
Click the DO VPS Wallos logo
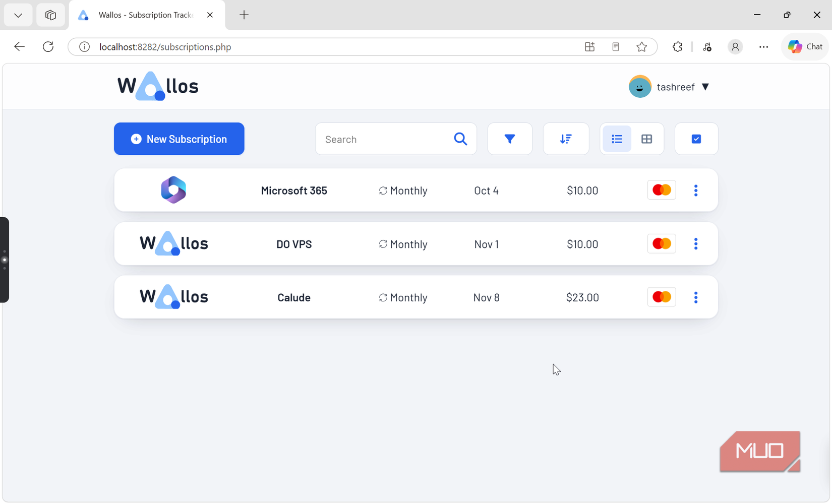173,243
